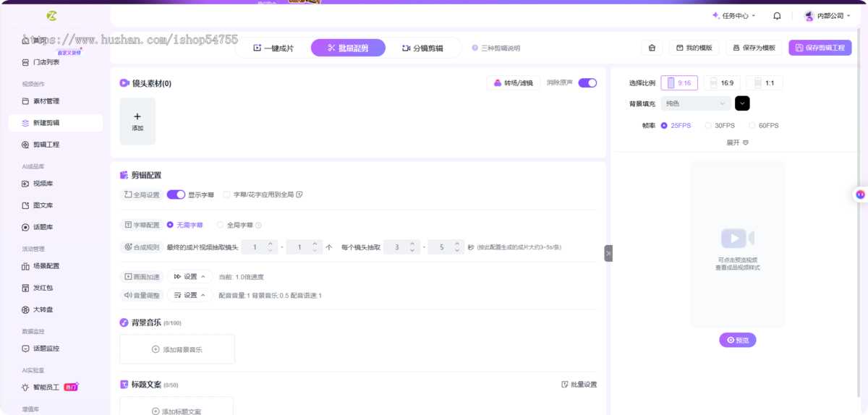
Task: Click the green logo icon in top-left
Action: (x=51, y=16)
